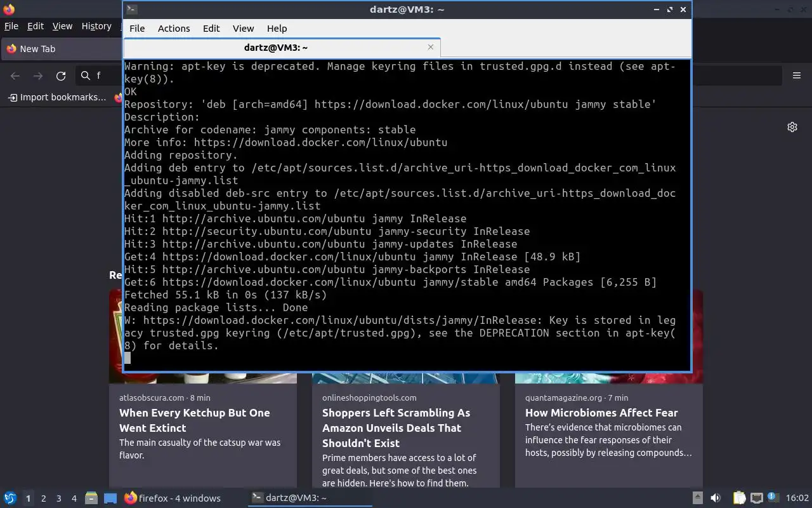
Task: Close the dartz@VM3 terminal tab
Action: click(431, 47)
